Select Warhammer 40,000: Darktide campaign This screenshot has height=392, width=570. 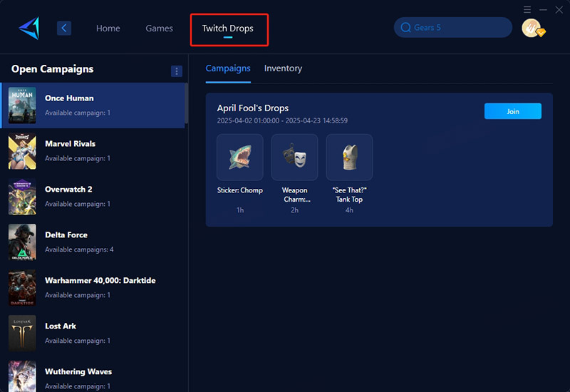click(x=93, y=288)
